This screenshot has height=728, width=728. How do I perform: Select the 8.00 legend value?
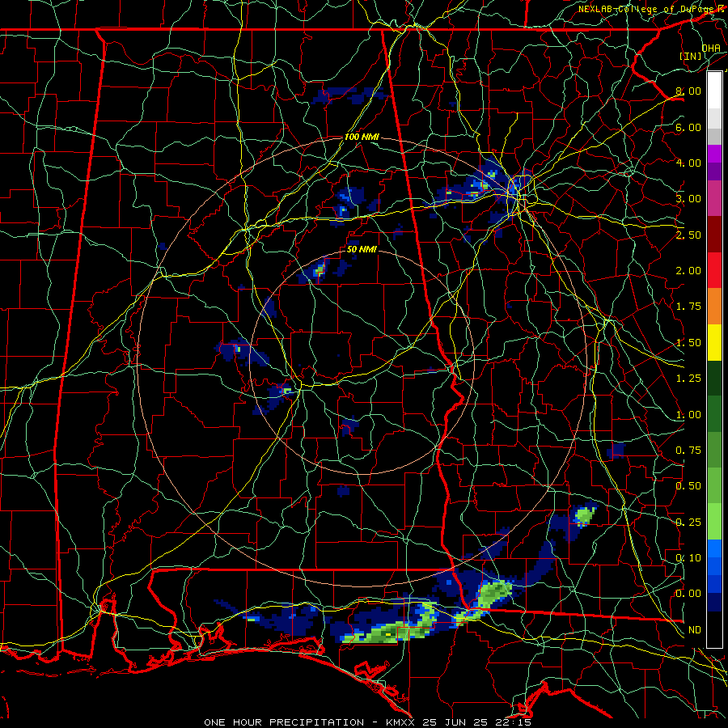tap(688, 91)
